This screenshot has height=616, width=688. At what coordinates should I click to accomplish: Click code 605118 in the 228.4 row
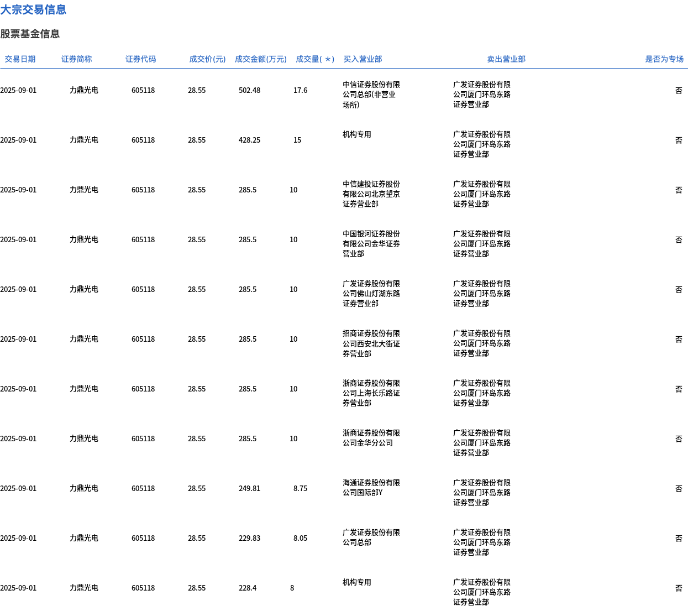point(143,588)
